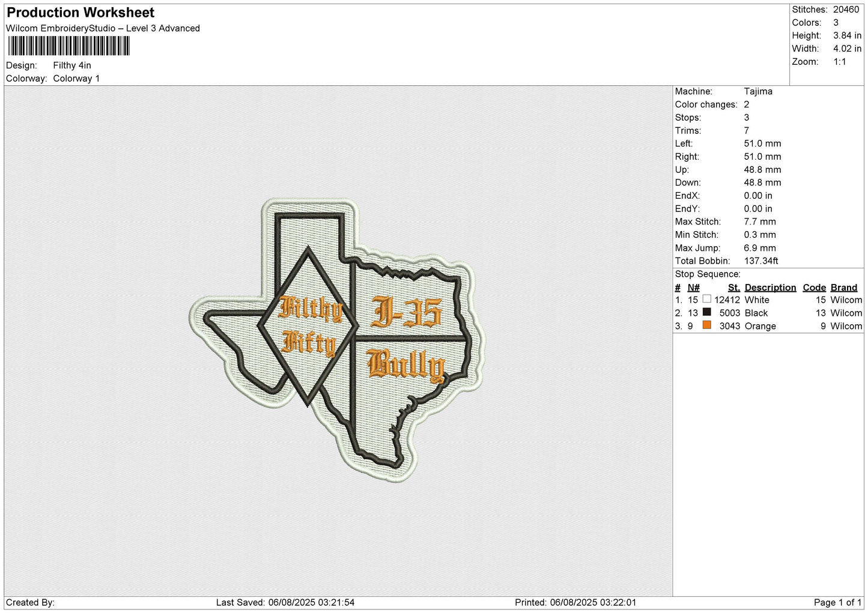Click the 'Brand' column header

coord(844,288)
